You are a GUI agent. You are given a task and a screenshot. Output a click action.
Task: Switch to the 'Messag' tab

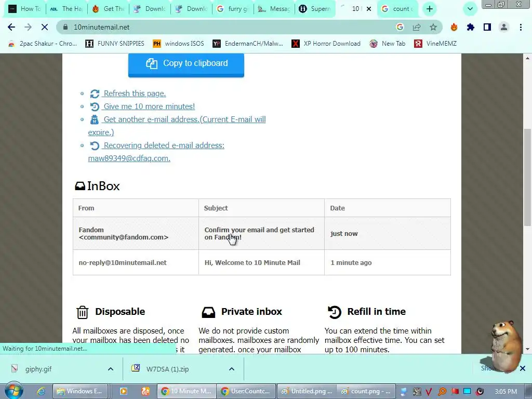click(274, 9)
